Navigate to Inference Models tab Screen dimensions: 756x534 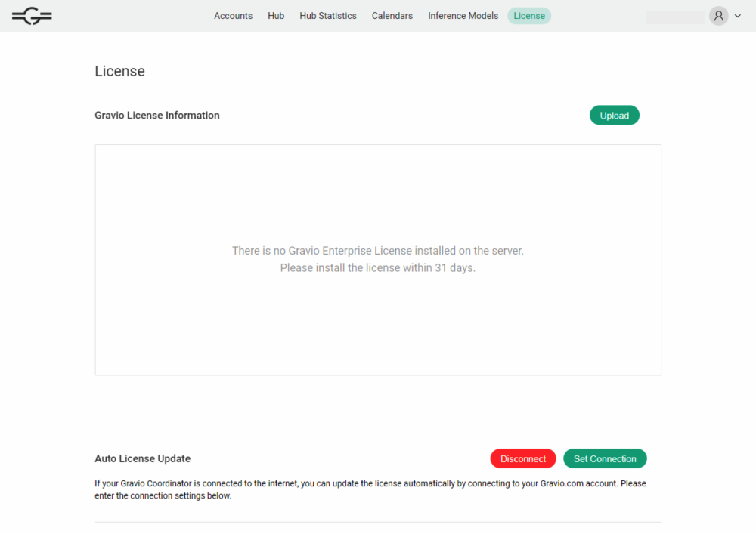pyautogui.click(x=463, y=16)
